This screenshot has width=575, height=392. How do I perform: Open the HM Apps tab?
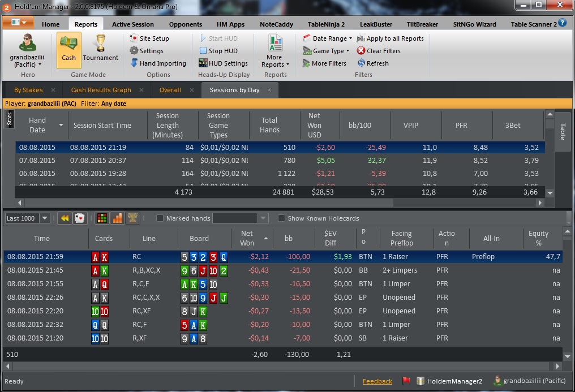230,24
